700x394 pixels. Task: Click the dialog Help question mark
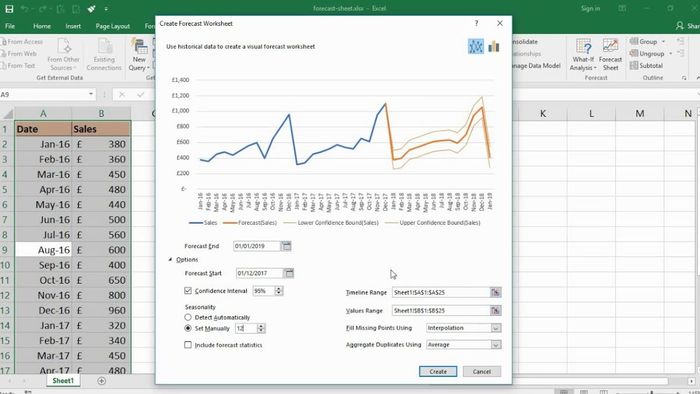(476, 23)
